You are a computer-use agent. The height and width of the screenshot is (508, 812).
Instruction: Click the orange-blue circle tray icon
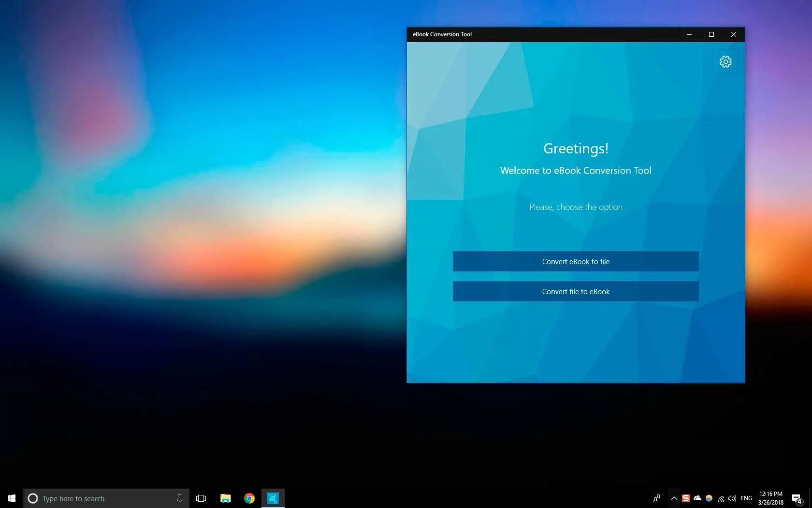pos(709,498)
